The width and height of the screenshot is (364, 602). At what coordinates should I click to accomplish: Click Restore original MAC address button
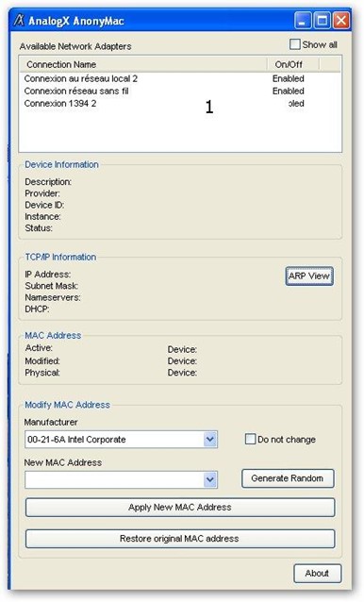[180, 539]
